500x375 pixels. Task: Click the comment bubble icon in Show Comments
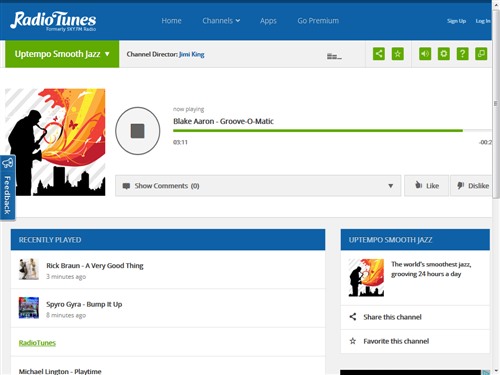click(x=126, y=186)
